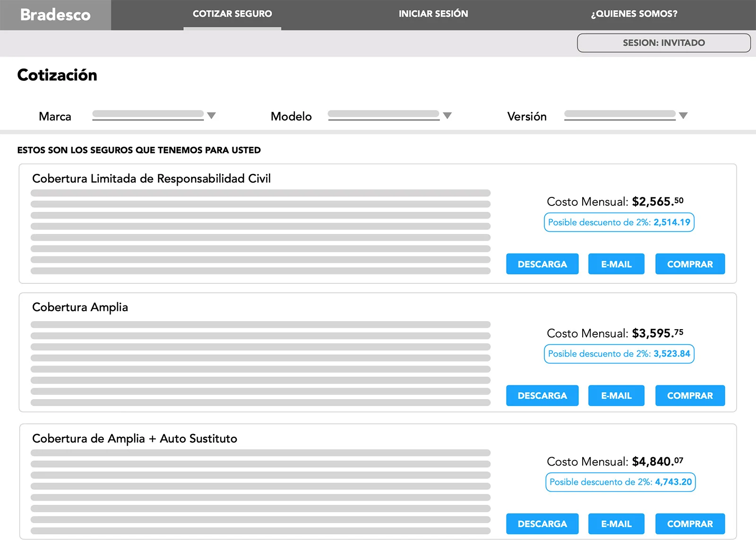This screenshot has width=756, height=553.
Task: Select the Cotizar Seguro tab
Action: (232, 14)
